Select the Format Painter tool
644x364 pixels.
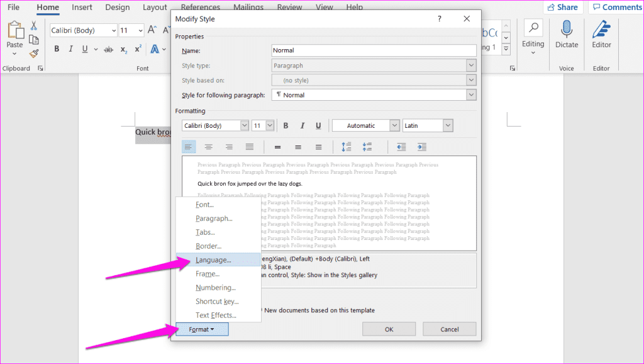33,55
